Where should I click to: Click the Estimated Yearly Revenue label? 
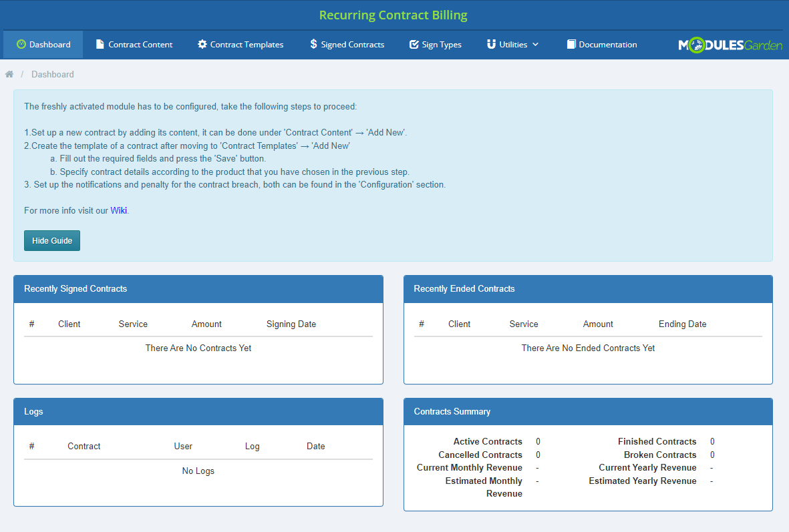pyautogui.click(x=643, y=481)
